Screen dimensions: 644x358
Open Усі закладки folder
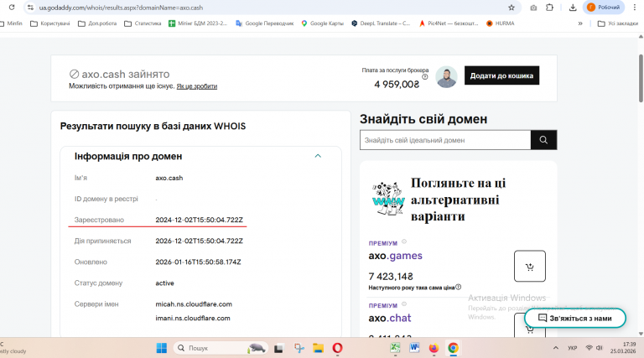pyautogui.click(x=618, y=23)
